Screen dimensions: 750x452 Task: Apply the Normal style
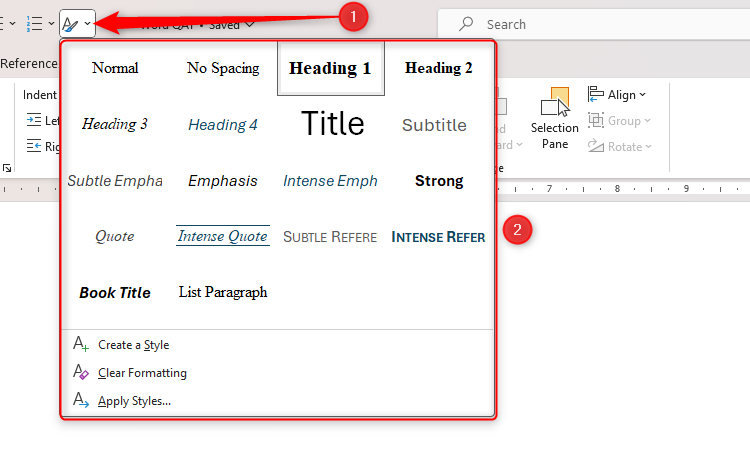click(x=115, y=68)
